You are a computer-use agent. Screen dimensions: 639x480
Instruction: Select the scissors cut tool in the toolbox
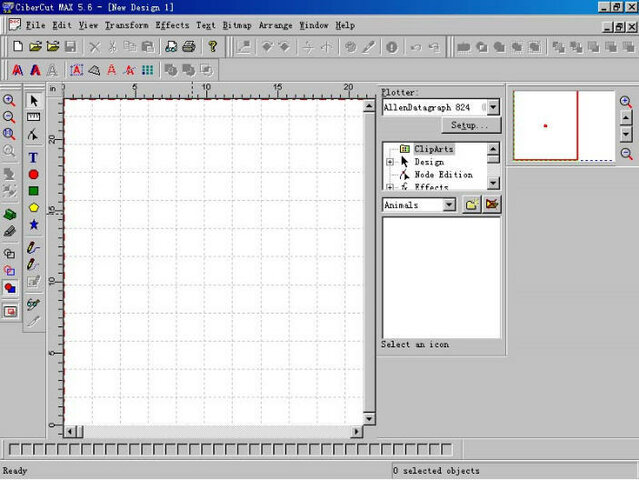click(x=33, y=304)
